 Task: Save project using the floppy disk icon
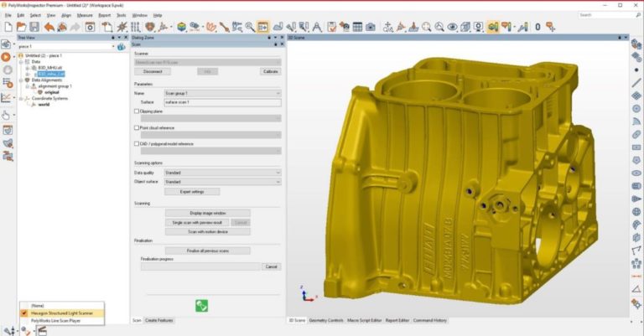pyautogui.click(x=34, y=27)
